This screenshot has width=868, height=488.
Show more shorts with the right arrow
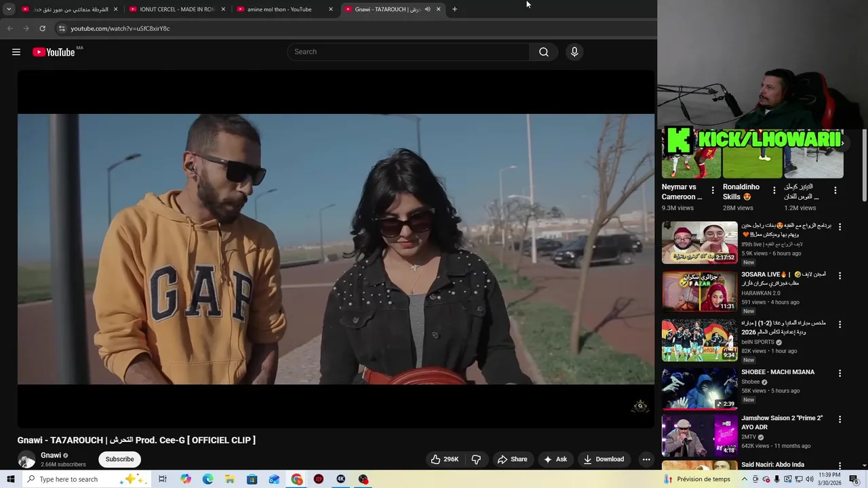coord(842,143)
